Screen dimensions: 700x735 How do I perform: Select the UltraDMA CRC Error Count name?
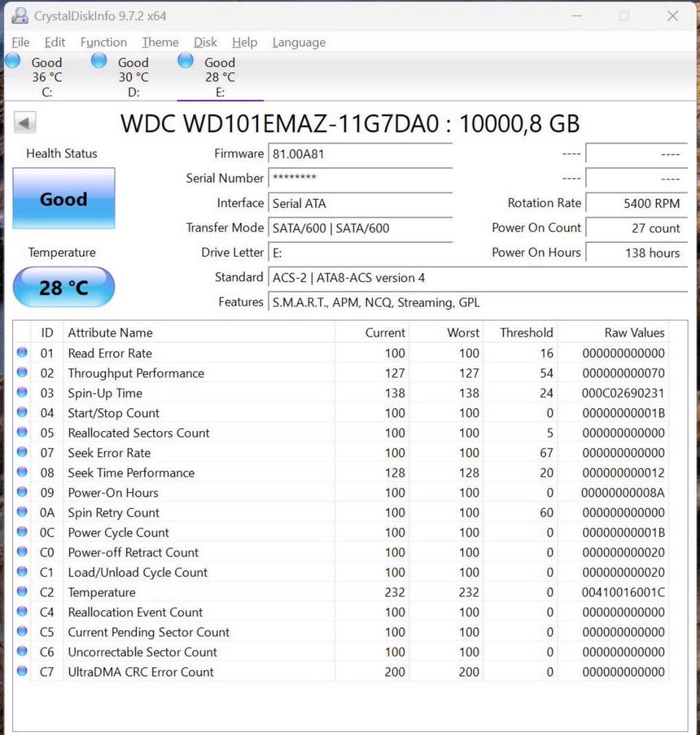(141, 672)
